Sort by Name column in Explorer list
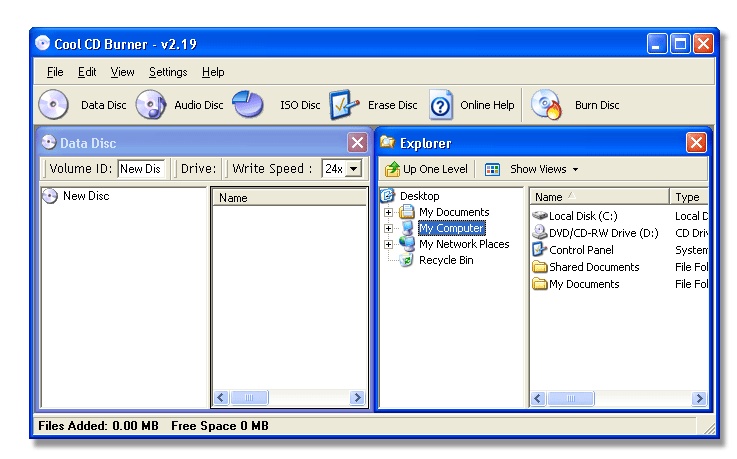The image size is (737, 459). (599, 196)
